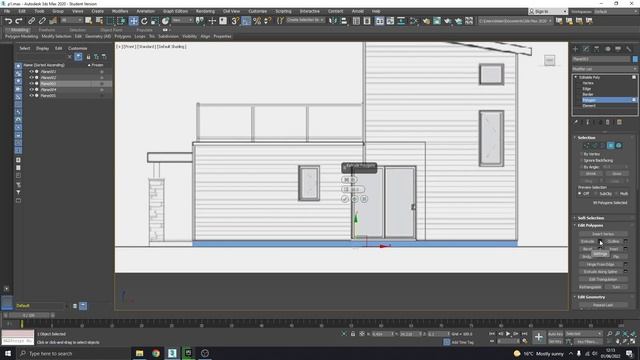This screenshot has width=640, height=360.
Task: Click the Extrude Along Spline button
Action: coord(601,272)
